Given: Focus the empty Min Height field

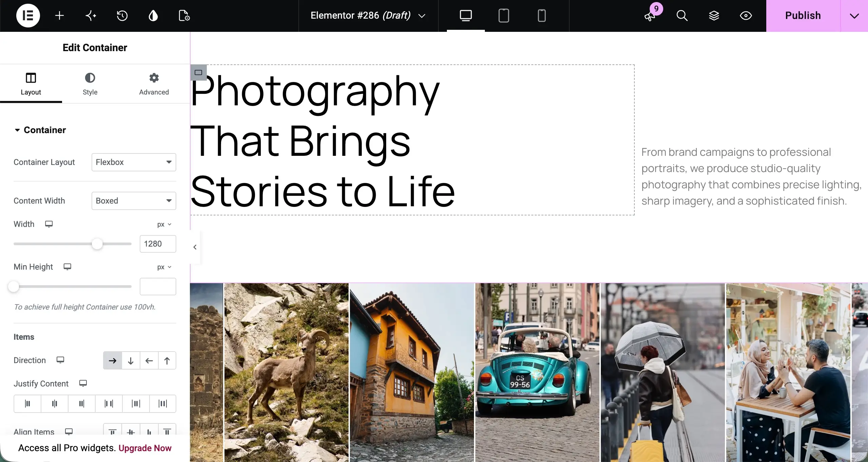Looking at the screenshot, I should tap(158, 287).
